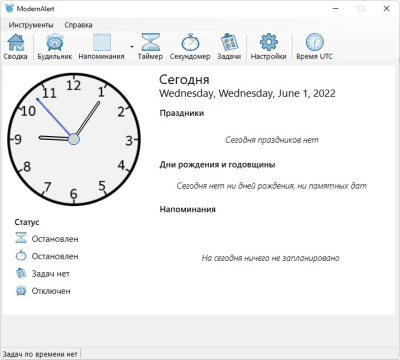Click the tasks status icon beside Задач нет
This screenshot has height=360, width=400.
(x=21, y=273)
